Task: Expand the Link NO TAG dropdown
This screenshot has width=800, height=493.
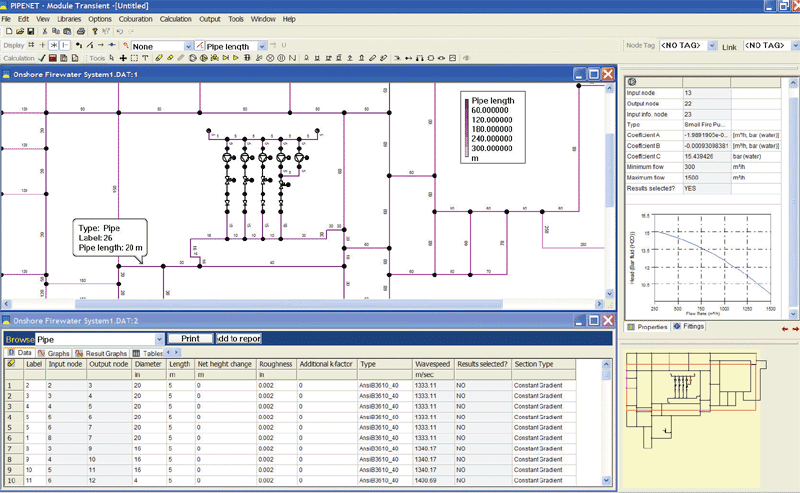Action: [x=795, y=45]
